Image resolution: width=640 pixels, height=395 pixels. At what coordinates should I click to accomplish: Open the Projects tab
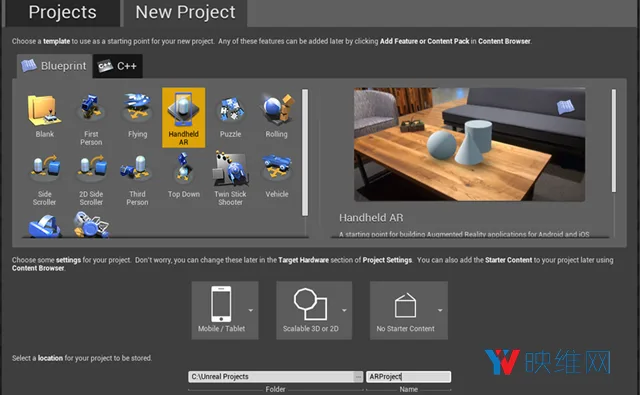[x=62, y=12]
